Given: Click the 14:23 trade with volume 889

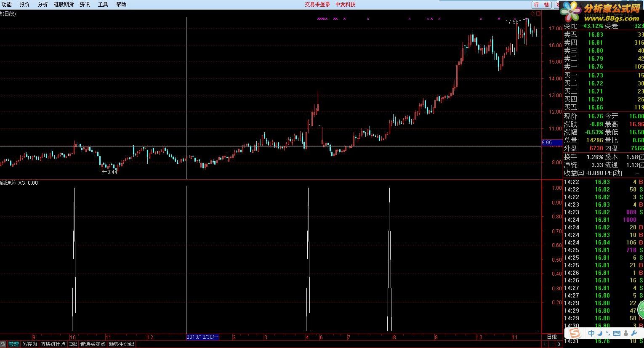Looking at the screenshot, I should tap(604, 212).
